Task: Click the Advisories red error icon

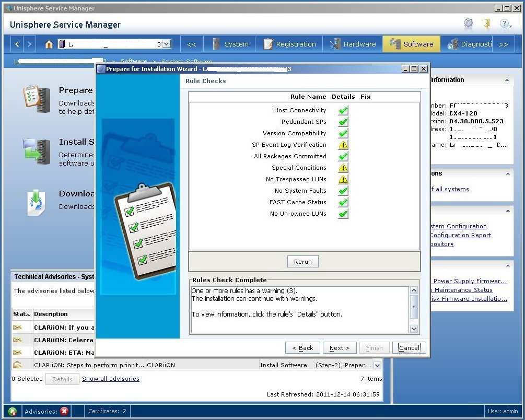Action: coord(64,411)
